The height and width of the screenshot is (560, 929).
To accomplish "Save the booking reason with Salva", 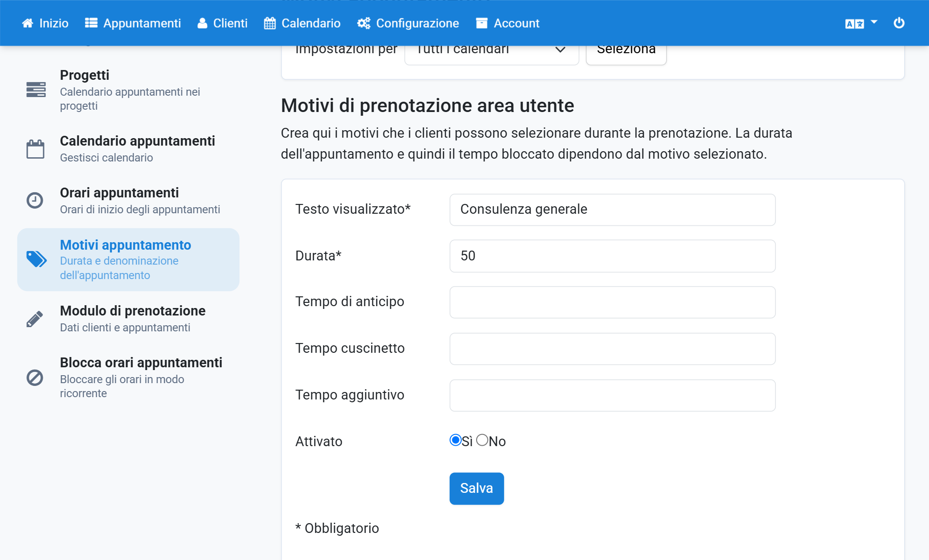I will pos(477,489).
